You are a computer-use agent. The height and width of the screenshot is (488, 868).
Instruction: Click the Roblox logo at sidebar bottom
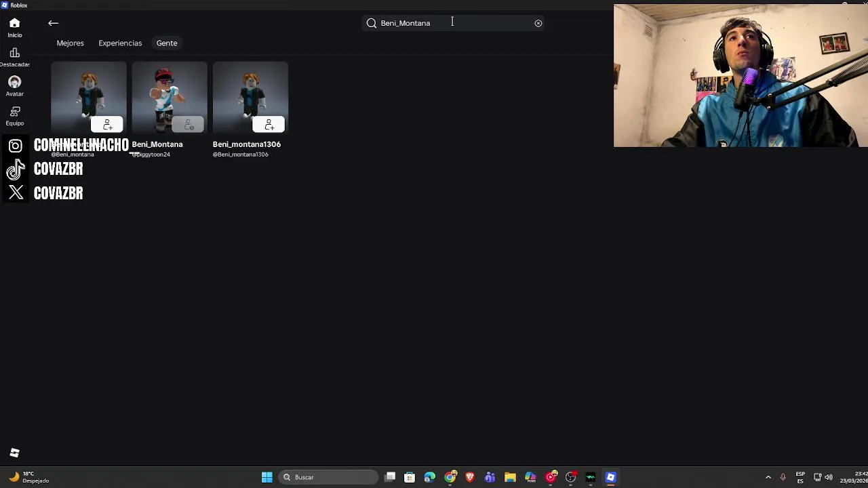(x=14, y=453)
